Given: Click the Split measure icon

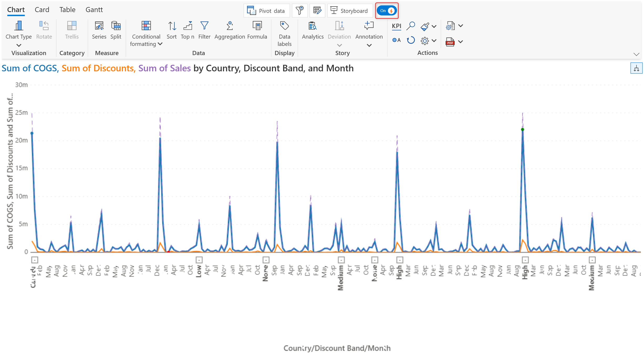Looking at the screenshot, I should pyautogui.click(x=116, y=26).
